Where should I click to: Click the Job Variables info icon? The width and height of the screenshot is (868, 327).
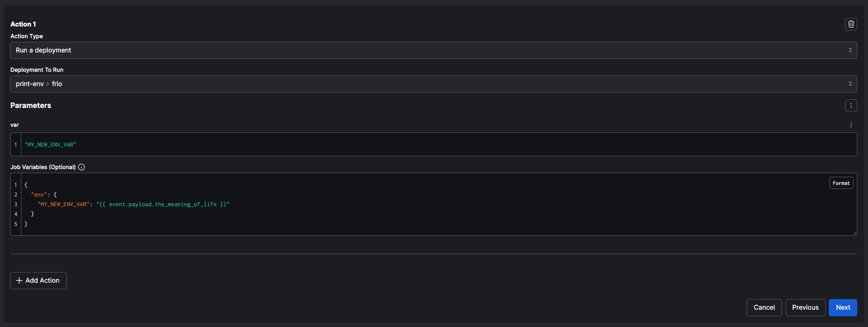pyautogui.click(x=81, y=167)
